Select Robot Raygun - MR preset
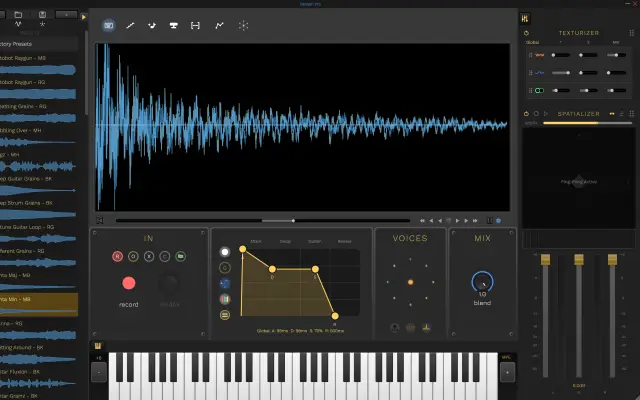 [39, 65]
